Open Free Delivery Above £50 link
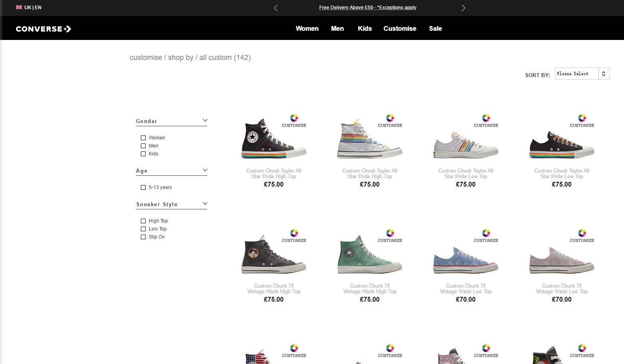 point(368,8)
